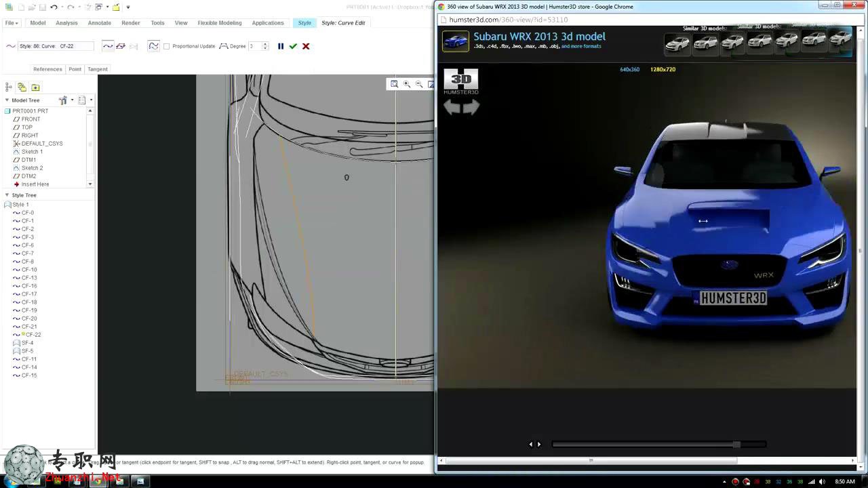
Task: Open the Point panel tab
Action: 75,69
